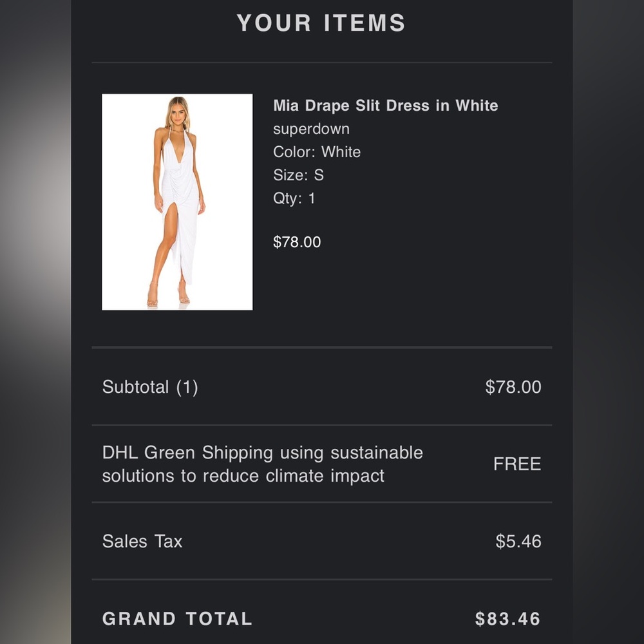The height and width of the screenshot is (644, 644).
Task: Open the white dress product thumbnail
Action: (177, 202)
